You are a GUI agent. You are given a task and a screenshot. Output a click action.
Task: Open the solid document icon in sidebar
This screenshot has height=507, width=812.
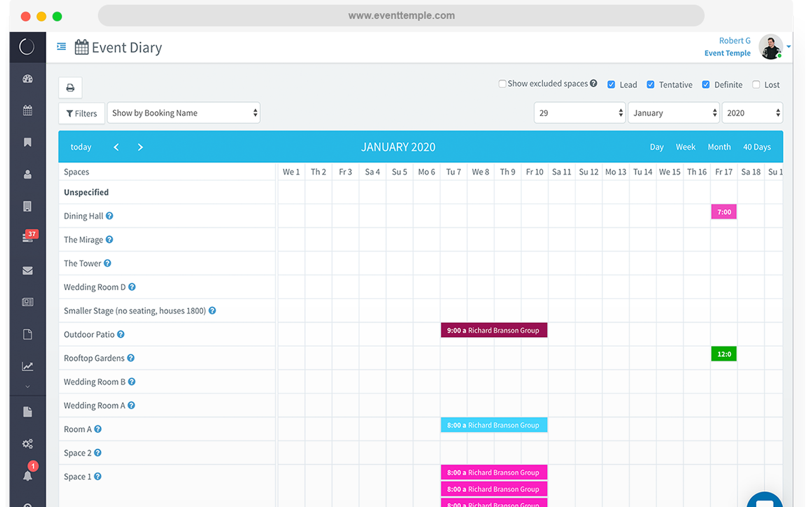[x=27, y=412]
